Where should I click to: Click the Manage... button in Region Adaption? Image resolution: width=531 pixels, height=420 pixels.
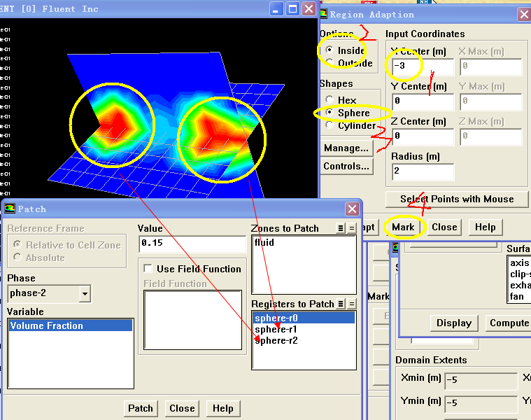(346, 148)
